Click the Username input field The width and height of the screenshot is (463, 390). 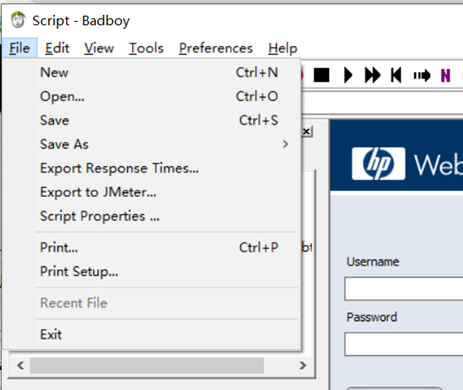pyautogui.click(x=404, y=289)
